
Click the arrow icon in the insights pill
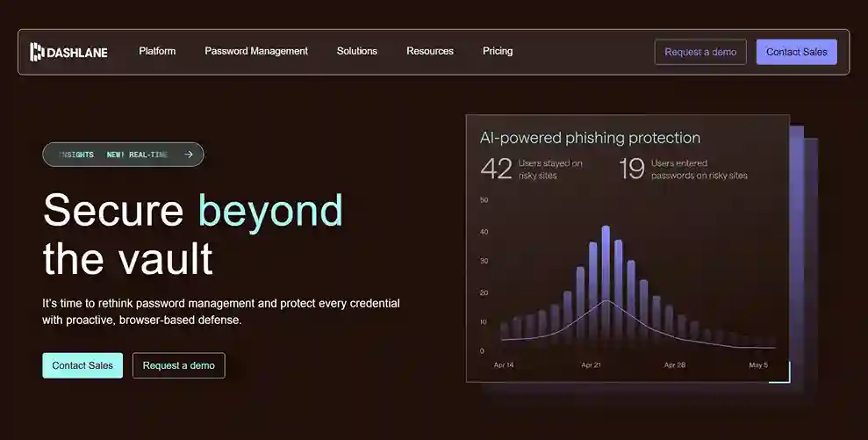(189, 155)
